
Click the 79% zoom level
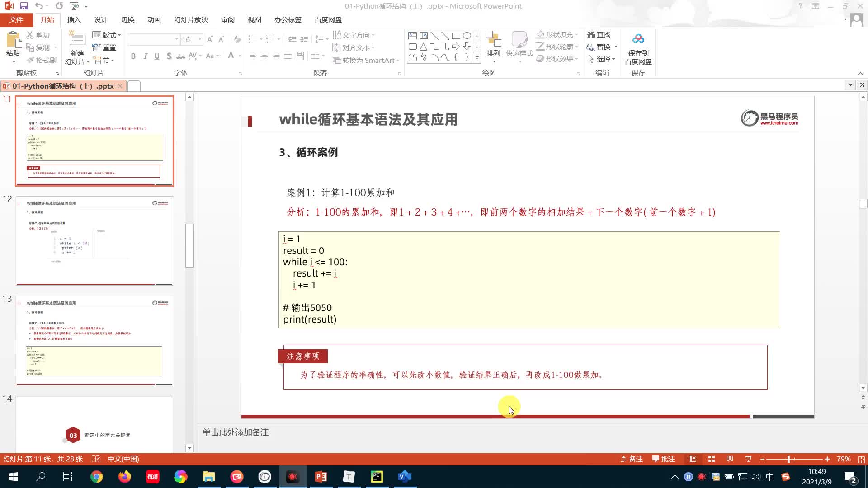[844, 459]
